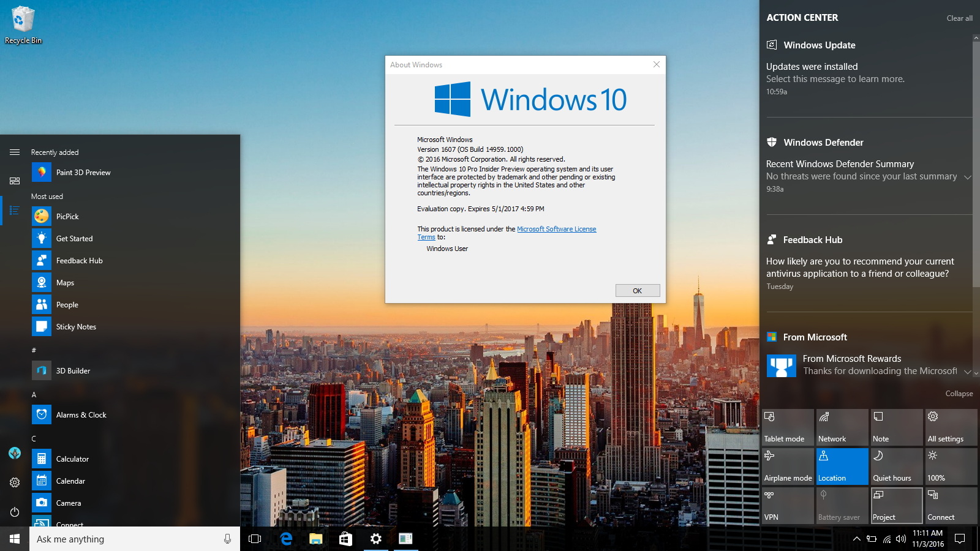The image size is (980, 551).
Task: Open the Calculator app
Action: pyautogui.click(x=72, y=459)
